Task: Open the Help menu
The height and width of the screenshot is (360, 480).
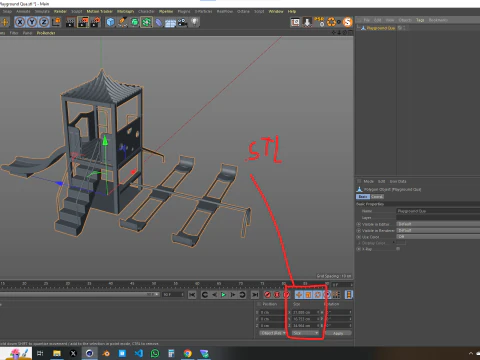Action: pos(292,11)
